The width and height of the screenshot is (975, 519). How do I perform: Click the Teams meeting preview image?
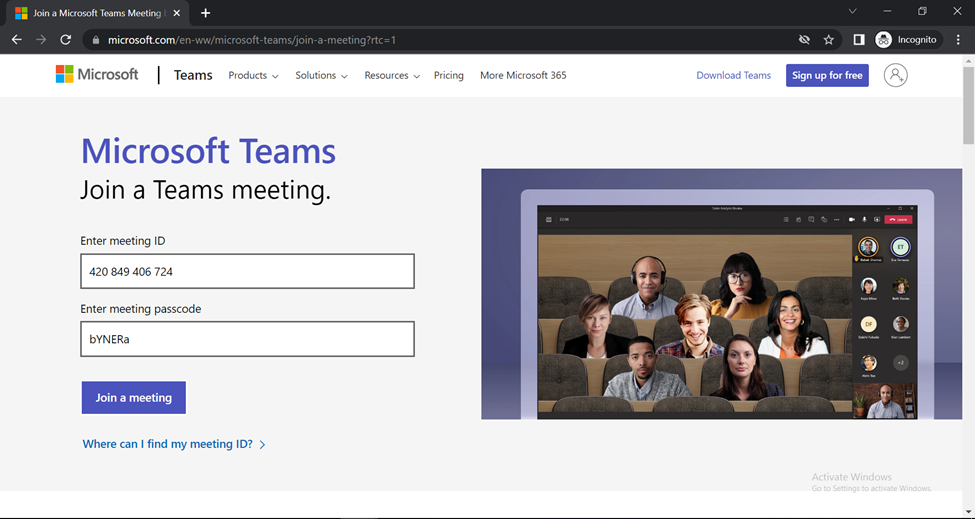(x=721, y=294)
